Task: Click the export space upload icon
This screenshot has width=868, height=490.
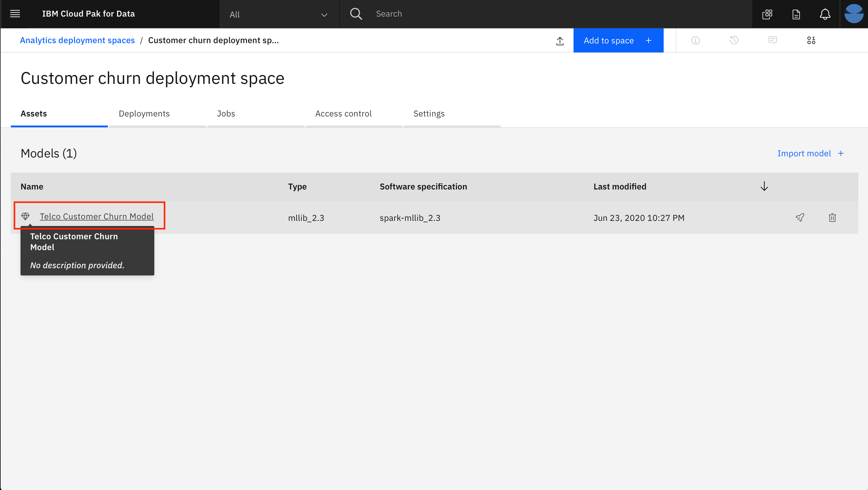Action: point(560,41)
